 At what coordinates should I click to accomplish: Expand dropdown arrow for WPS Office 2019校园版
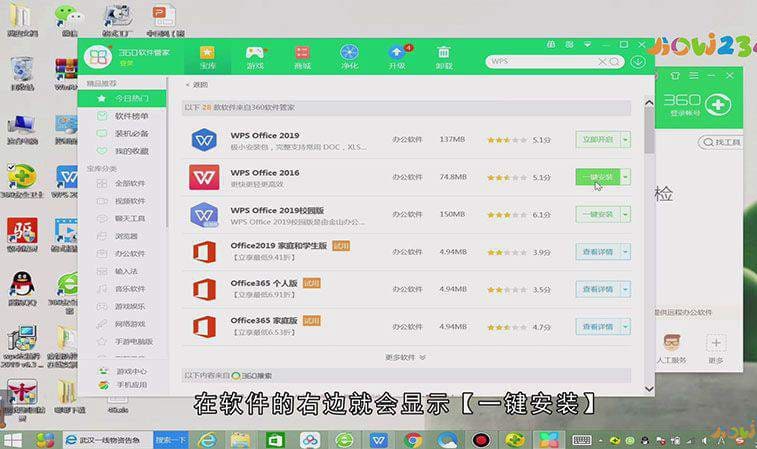pyautogui.click(x=625, y=214)
